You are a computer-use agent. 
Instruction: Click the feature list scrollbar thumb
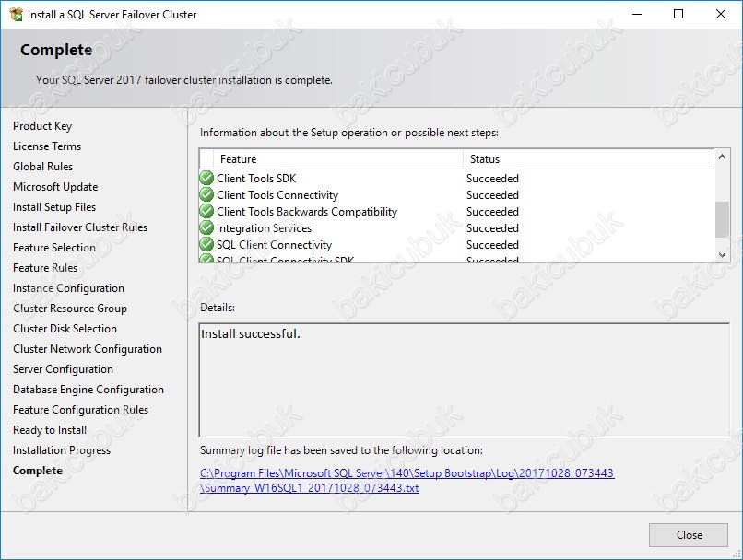pos(722,219)
